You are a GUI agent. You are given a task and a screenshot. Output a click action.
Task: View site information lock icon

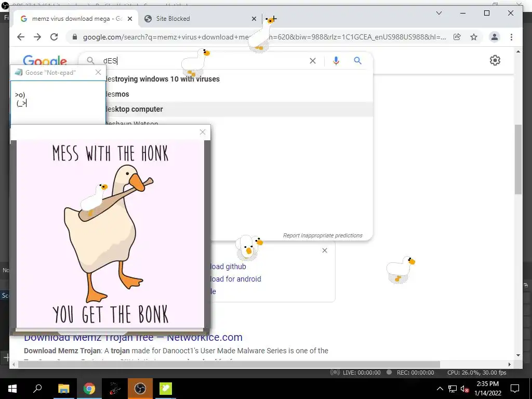[x=75, y=37]
